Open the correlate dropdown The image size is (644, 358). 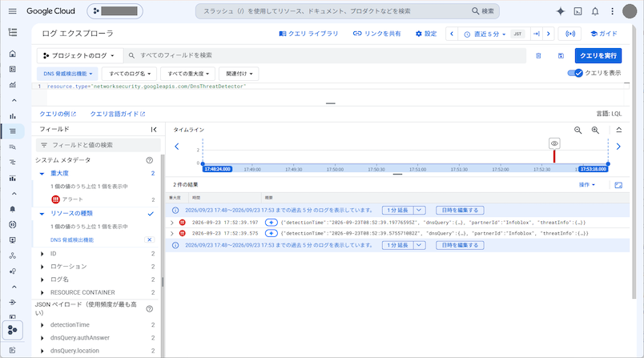pyautogui.click(x=239, y=74)
